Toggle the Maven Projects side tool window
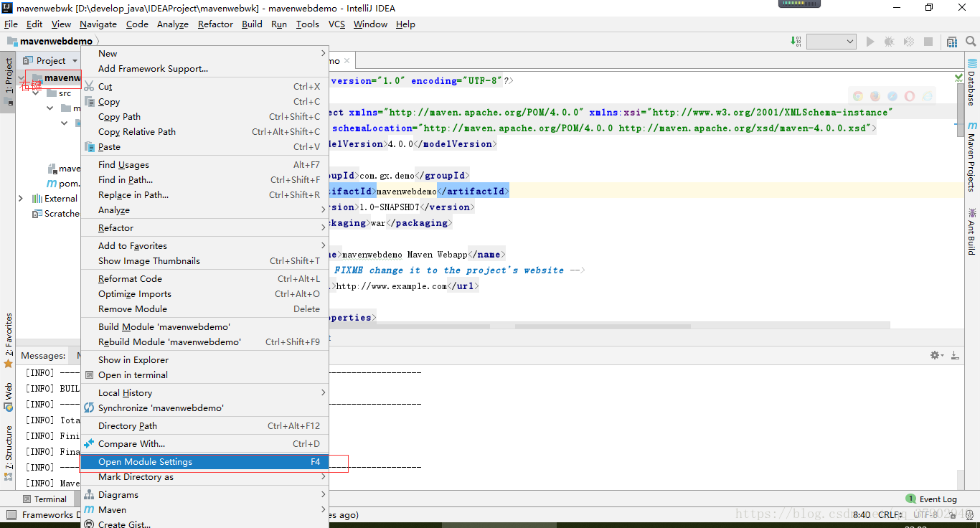Image resolution: width=980 pixels, height=528 pixels. coord(971,156)
